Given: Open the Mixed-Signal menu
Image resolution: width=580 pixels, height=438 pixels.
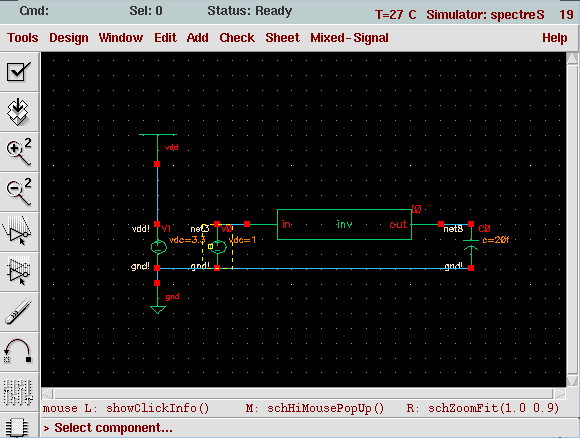Looking at the screenshot, I should click(349, 38).
